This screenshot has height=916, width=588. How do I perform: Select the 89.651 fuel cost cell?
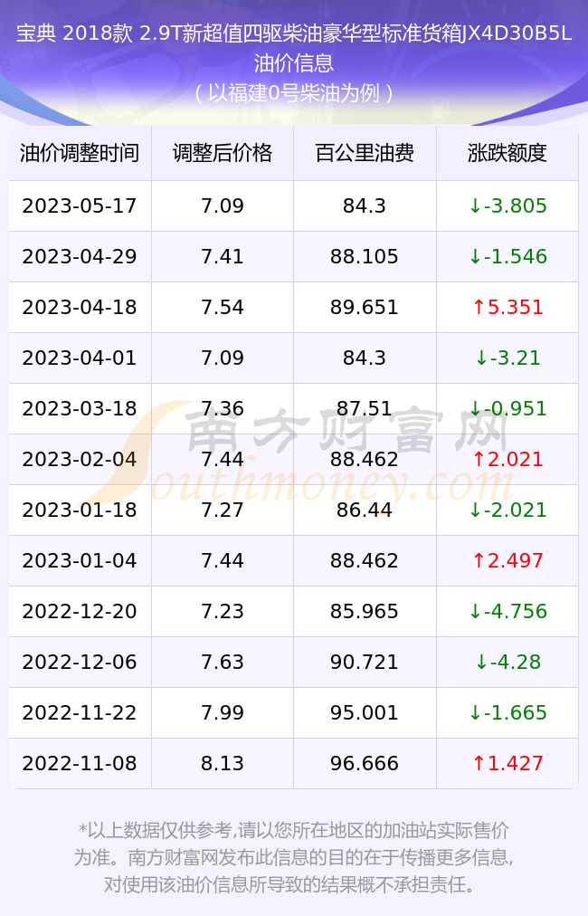tap(365, 307)
